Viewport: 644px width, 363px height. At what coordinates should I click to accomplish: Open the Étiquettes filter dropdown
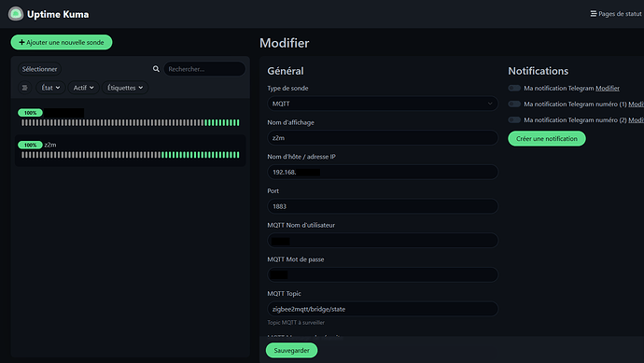125,88
